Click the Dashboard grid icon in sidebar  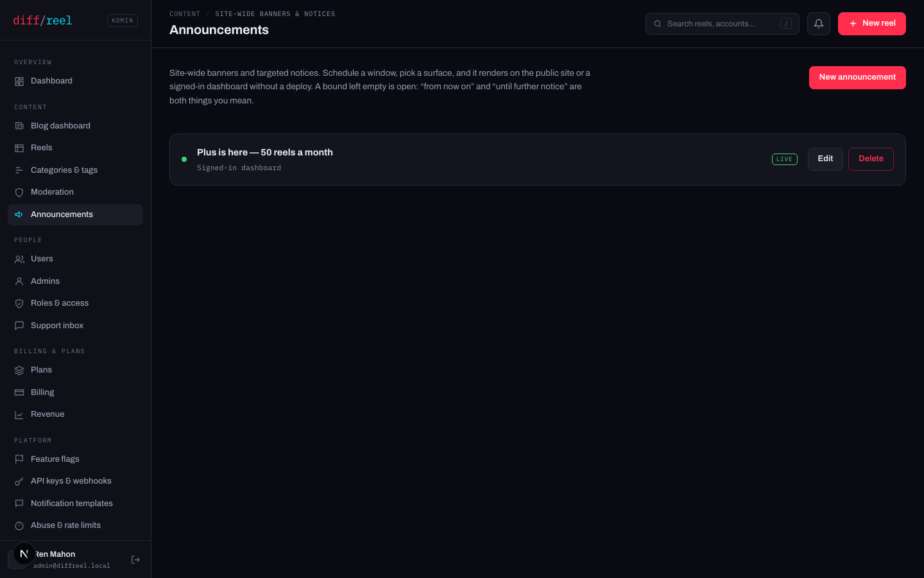[x=19, y=82]
